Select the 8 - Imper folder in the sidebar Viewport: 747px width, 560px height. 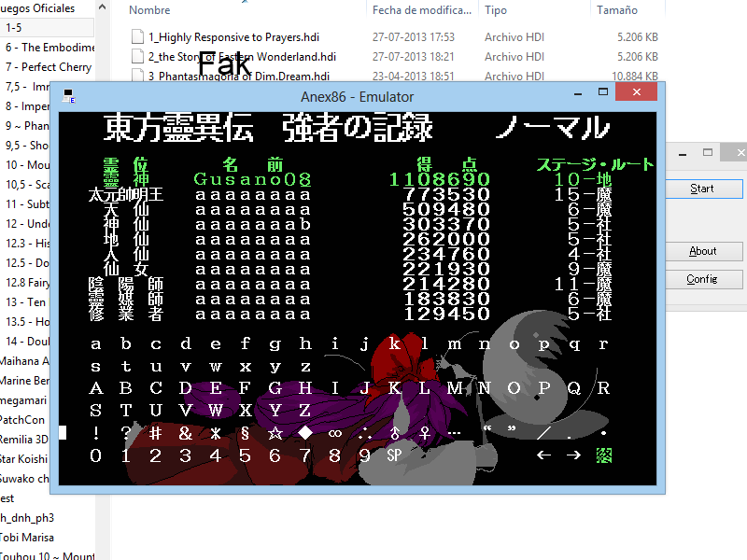[x=27, y=105]
